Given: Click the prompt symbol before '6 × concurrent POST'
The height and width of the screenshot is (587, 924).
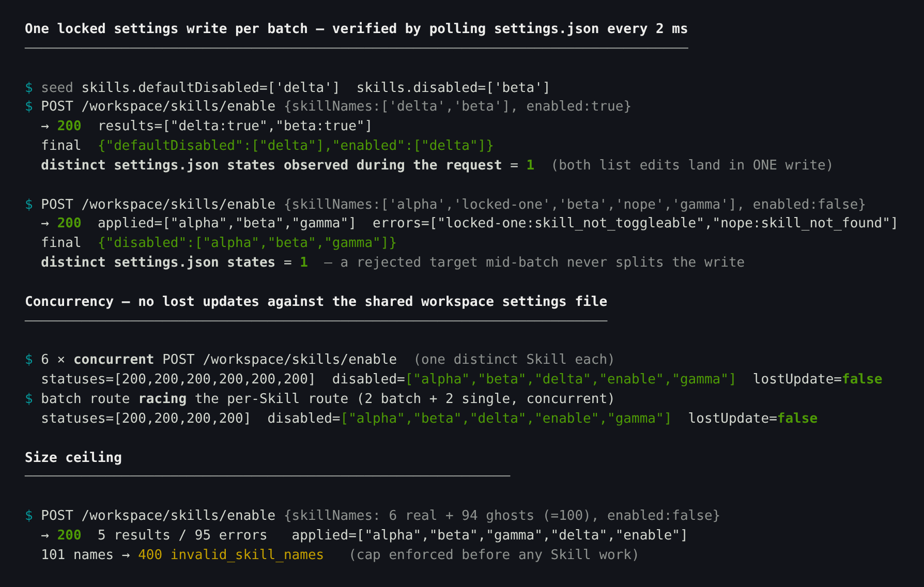Looking at the screenshot, I should coord(29,359).
